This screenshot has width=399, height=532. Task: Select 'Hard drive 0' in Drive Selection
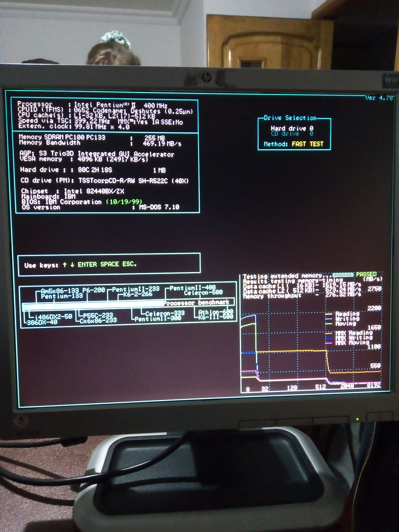click(292, 128)
